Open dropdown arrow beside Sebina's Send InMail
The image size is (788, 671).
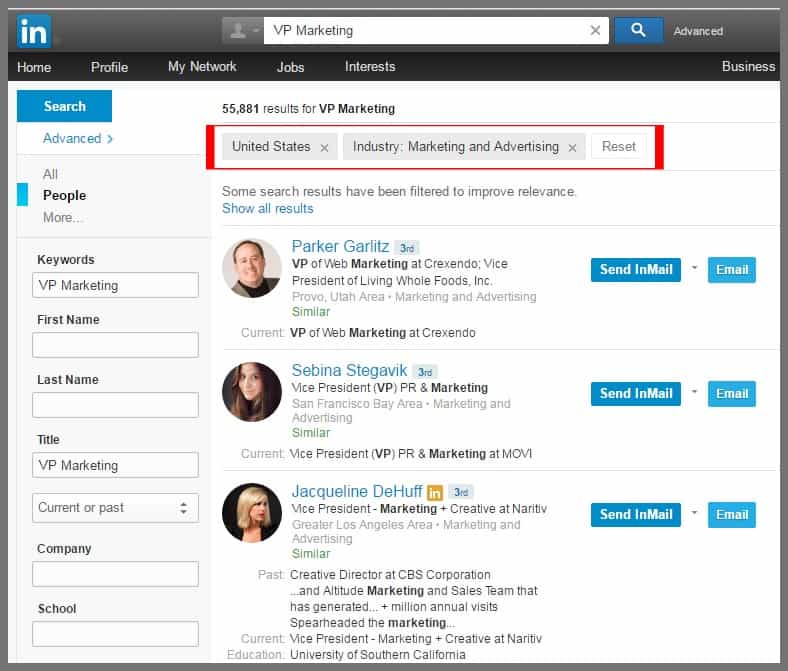[694, 393]
